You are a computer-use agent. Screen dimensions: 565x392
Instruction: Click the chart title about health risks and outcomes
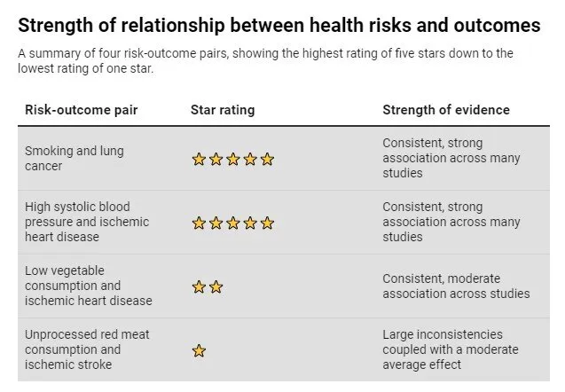click(279, 26)
